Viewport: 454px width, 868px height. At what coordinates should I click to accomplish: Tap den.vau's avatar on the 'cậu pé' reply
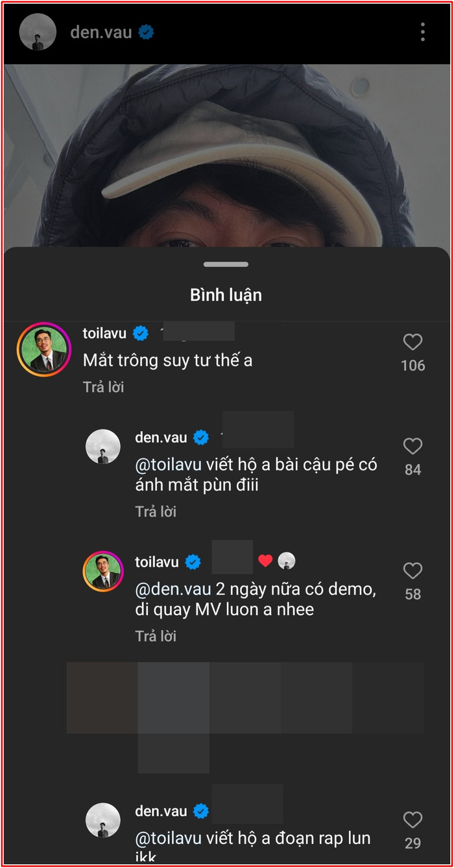click(x=103, y=446)
